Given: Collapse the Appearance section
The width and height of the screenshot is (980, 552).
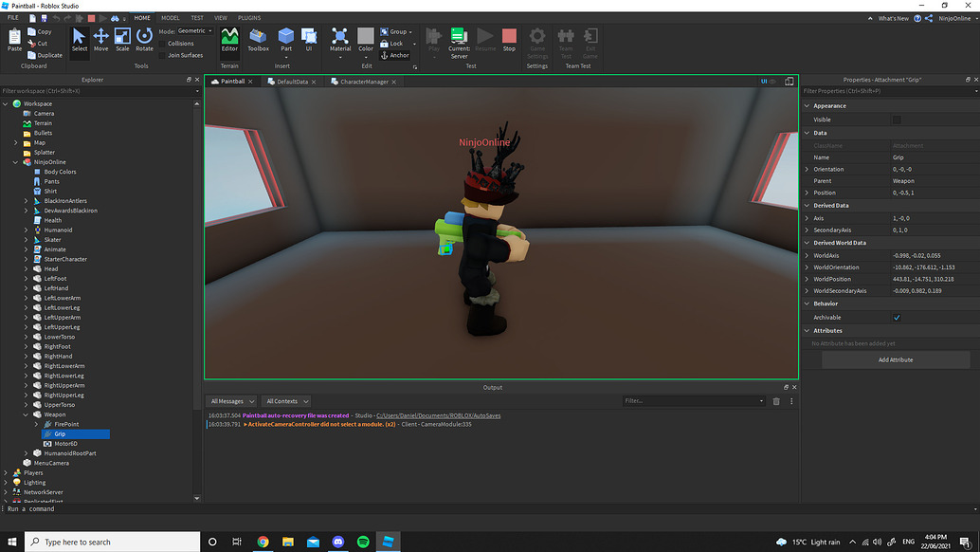Looking at the screenshot, I should (x=807, y=106).
